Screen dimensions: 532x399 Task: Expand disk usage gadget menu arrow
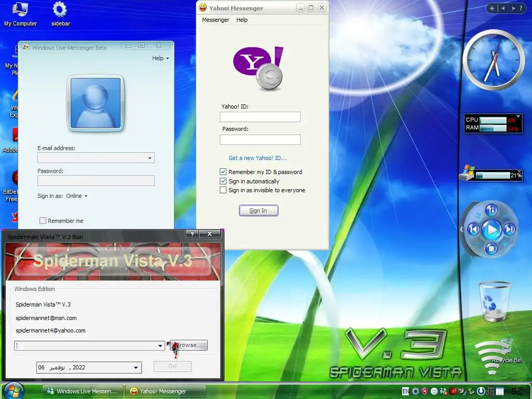pyautogui.click(x=519, y=171)
